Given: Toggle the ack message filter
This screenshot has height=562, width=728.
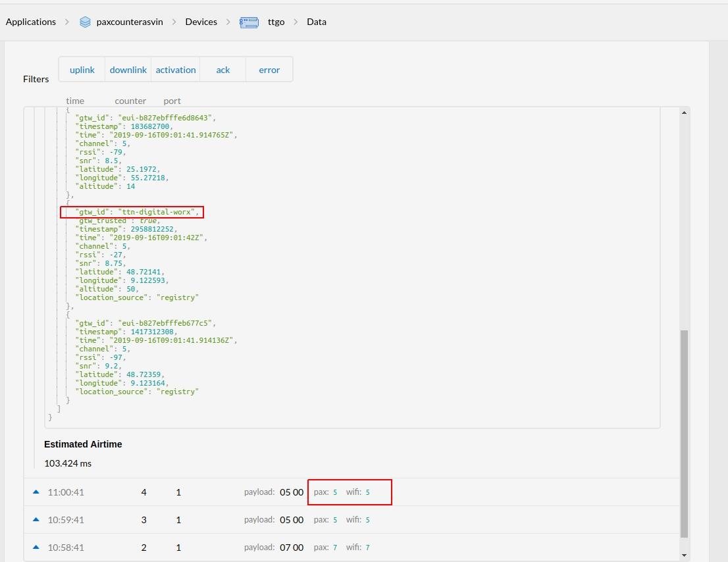Looking at the screenshot, I should pos(223,70).
